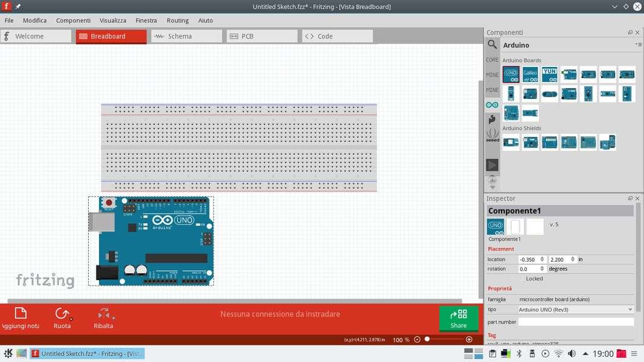Screen dimensions: 644x362
Task: Click the volume speaker tray icon
Action: click(x=572, y=354)
